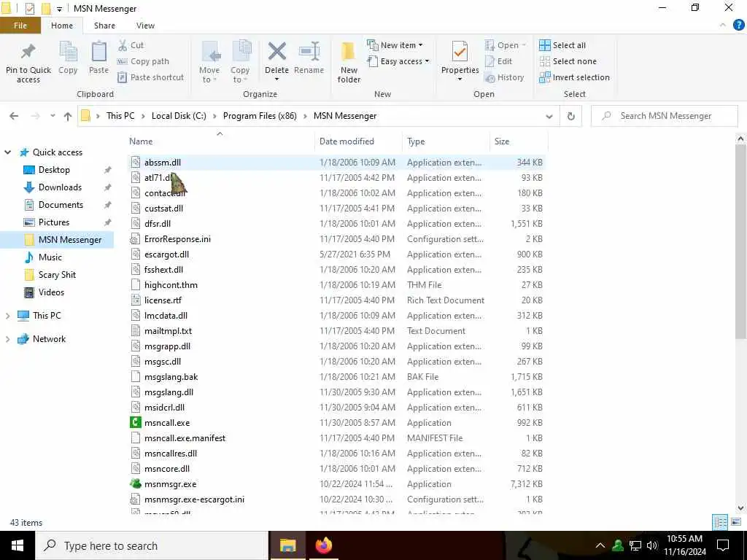The height and width of the screenshot is (560, 747).
Task: Open Scary Shit folder in sidebar
Action: [57, 275]
